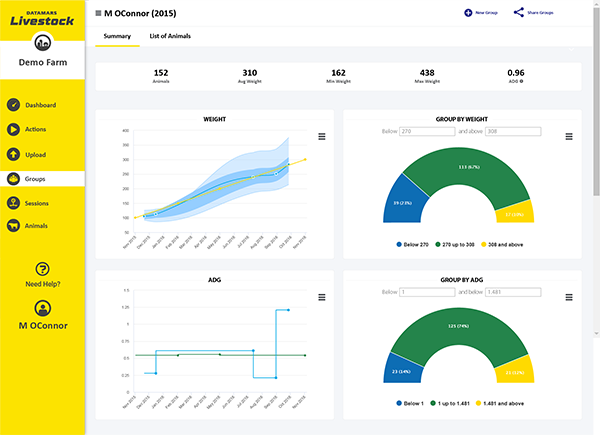Click the Animals cow icon
This screenshot has height=435, width=600.
pyautogui.click(x=12, y=226)
